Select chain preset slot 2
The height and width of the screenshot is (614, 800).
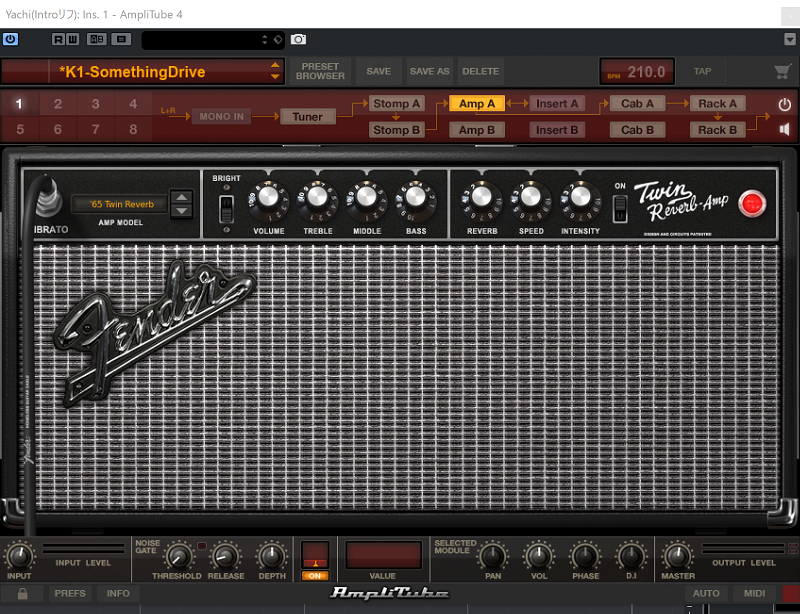[x=58, y=104]
